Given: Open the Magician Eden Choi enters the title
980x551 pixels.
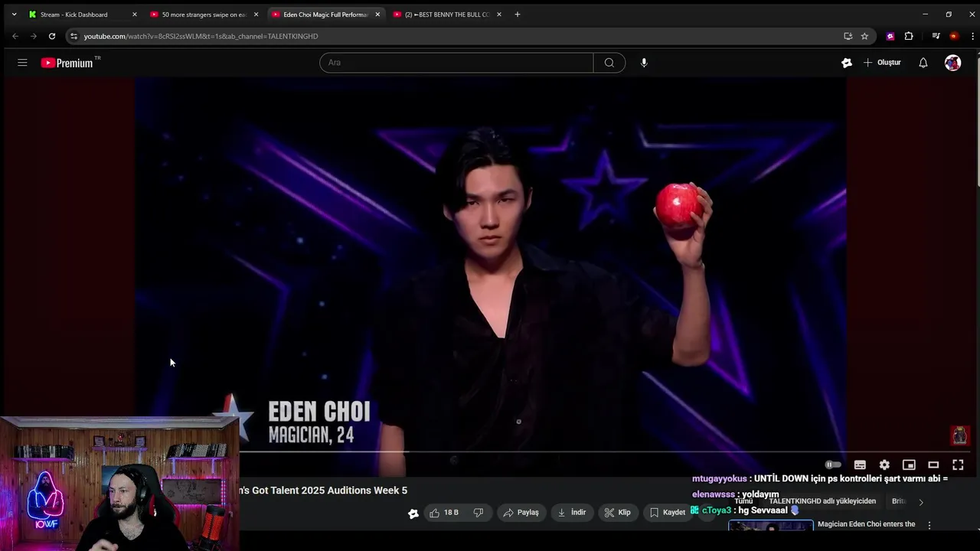Looking at the screenshot, I should [866, 524].
